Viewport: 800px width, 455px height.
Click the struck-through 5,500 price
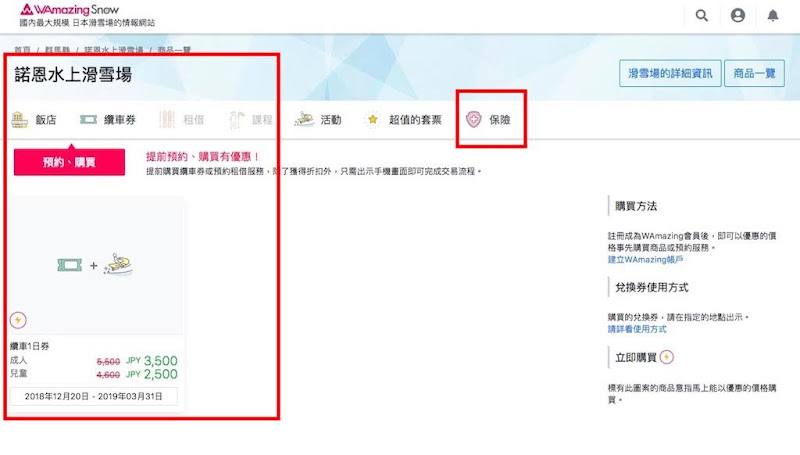[x=108, y=362]
